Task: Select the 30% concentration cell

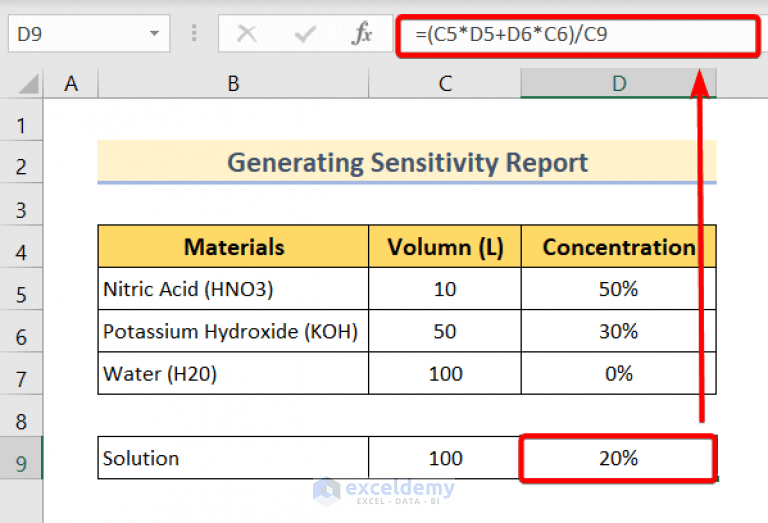Action: 619,331
